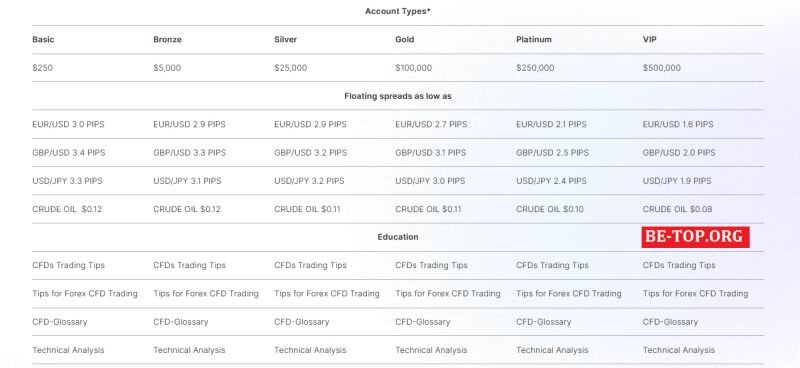Click the Education section heading
Image resolution: width=800 pixels, height=368 pixels.
coord(397,237)
